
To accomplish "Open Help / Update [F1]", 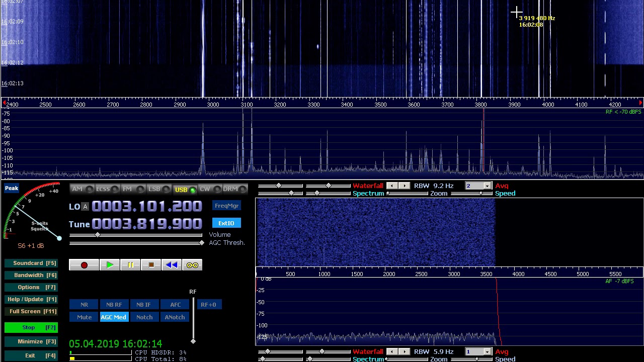I will point(31,300).
